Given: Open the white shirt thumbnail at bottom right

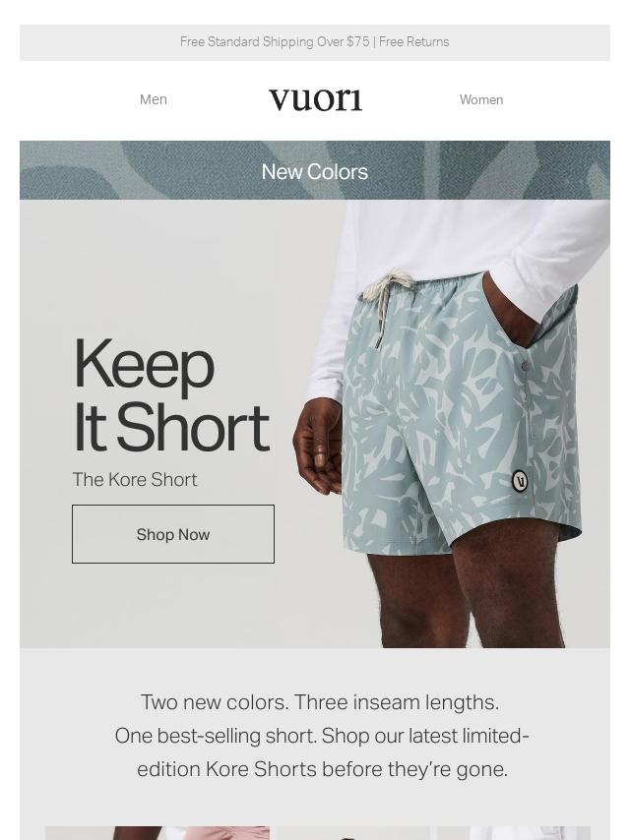Looking at the screenshot, I should 514,833.
